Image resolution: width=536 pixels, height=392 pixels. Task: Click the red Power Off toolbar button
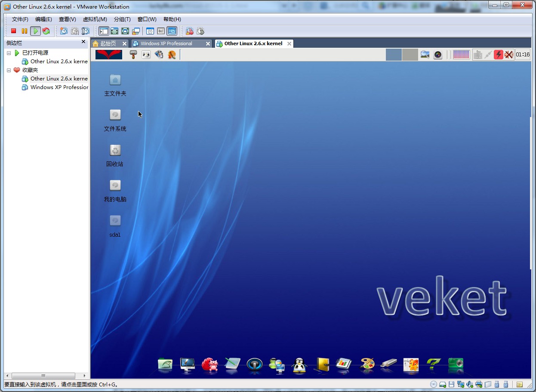14,31
